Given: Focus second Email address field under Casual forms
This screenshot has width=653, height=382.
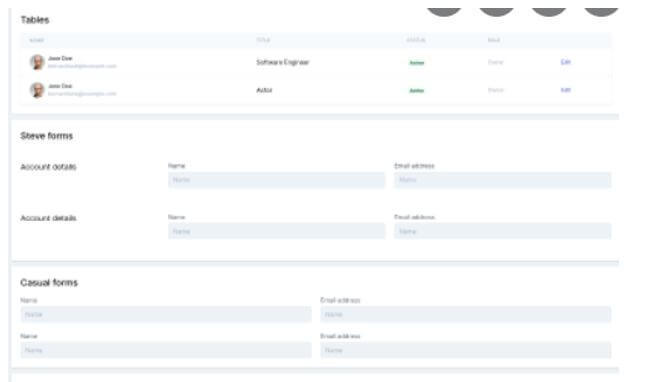Looking at the screenshot, I should pyautogui.click(x=466, y=350).
